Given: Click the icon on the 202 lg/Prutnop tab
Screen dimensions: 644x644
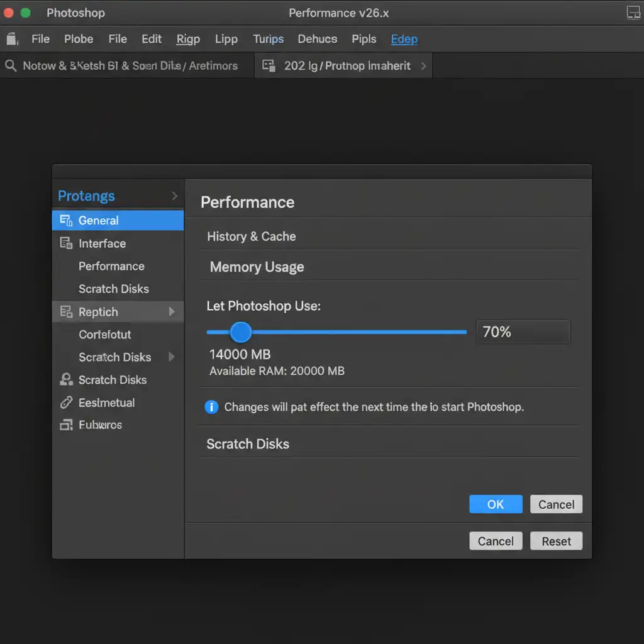Looking at the screenshot, I should (269, 65).
